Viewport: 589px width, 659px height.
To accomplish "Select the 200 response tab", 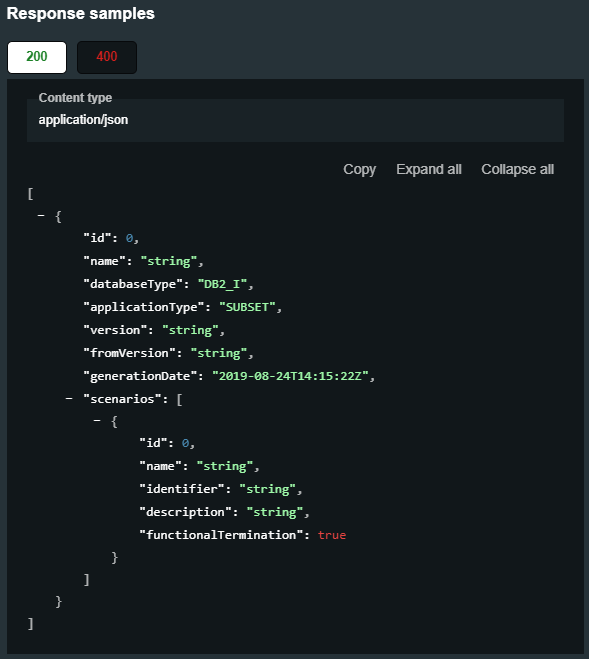I will (37, 57).
